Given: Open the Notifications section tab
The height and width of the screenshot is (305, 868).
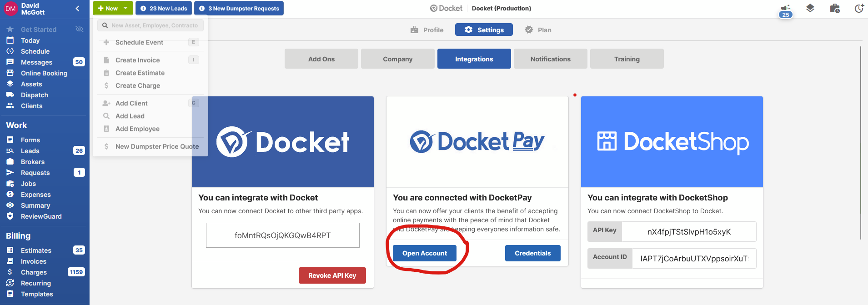Looking at the screenshot, I should coord(551,59).
